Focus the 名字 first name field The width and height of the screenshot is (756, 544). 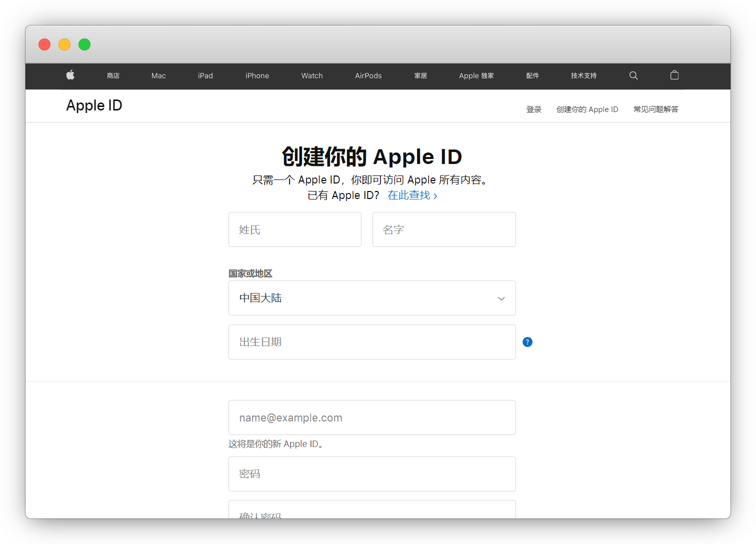click(444, 229)
